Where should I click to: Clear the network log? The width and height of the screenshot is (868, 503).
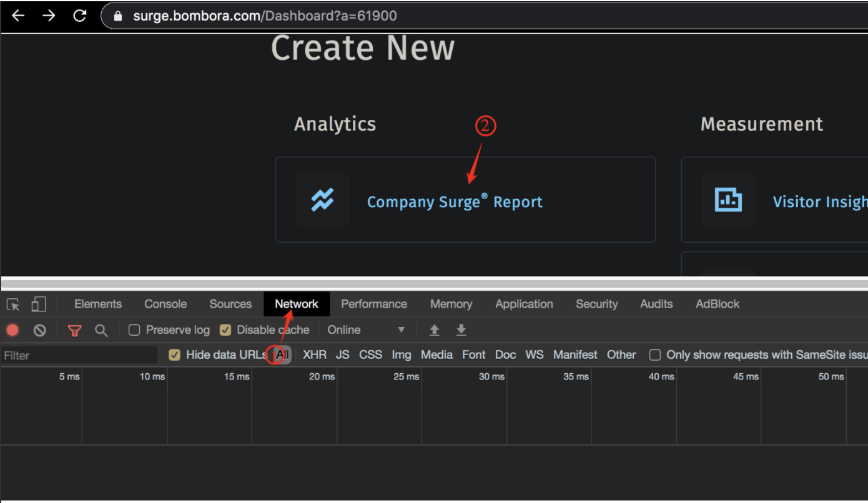point(40,330)
